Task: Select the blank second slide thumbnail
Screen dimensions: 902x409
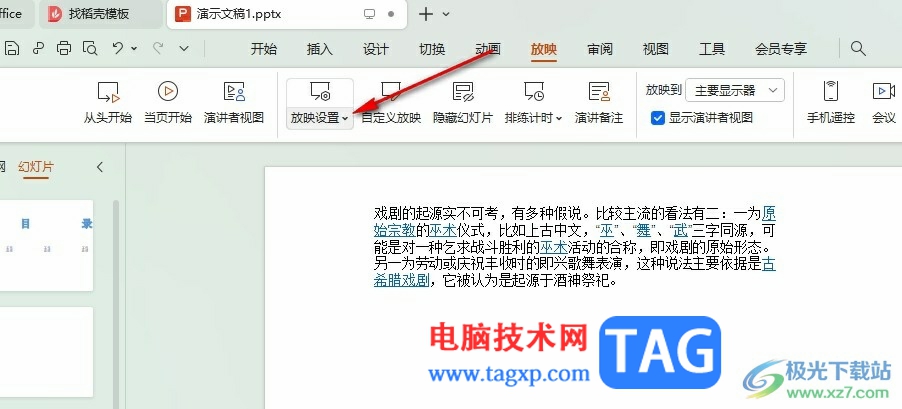Action: (46, 352)
